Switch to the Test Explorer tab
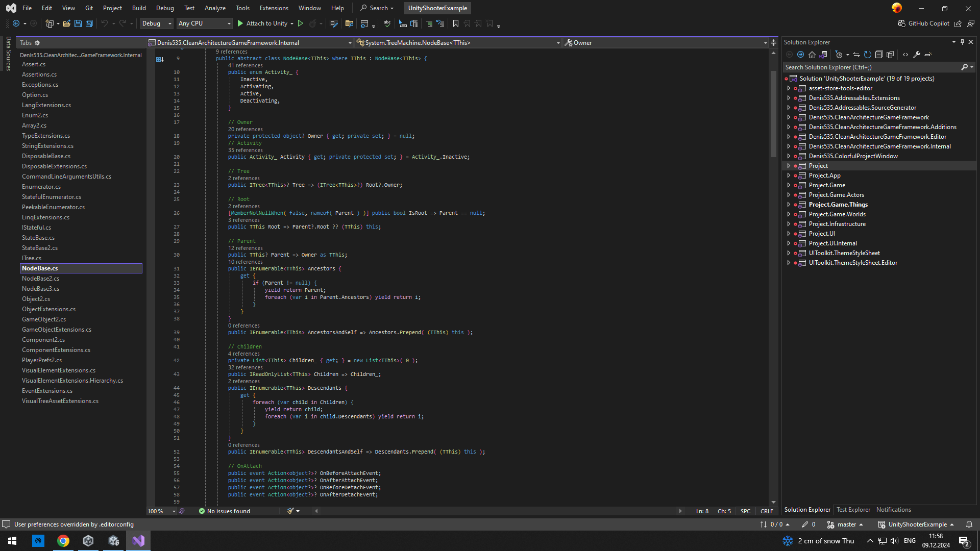 [x=853, y=510]
